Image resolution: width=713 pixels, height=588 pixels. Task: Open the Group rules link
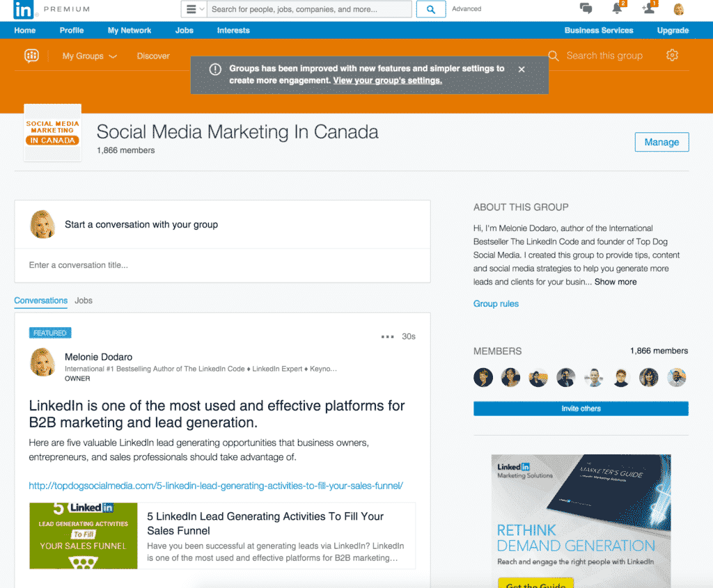[496, 303]
